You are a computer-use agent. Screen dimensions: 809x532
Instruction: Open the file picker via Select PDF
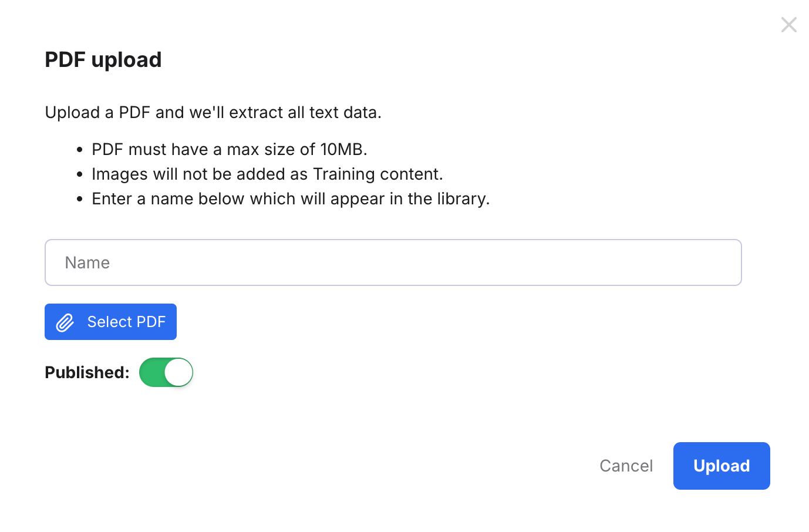pos(110,322)
